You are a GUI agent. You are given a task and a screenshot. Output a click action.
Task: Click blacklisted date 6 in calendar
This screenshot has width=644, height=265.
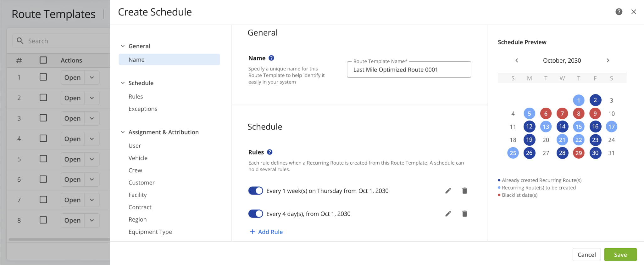[546, 114]
